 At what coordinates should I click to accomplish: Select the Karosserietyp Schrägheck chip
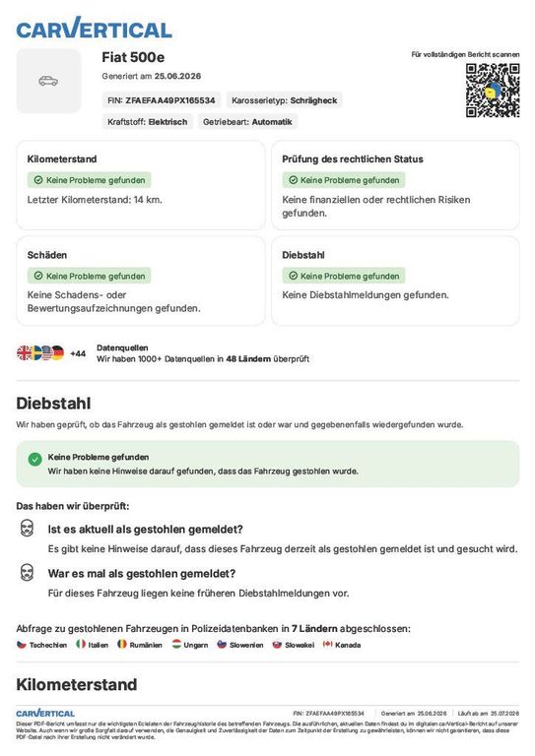pyautogui.click(x=284, y=100)
